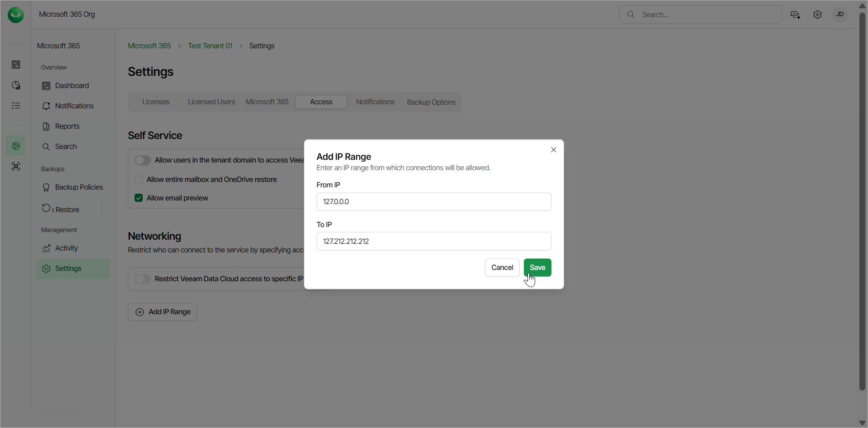868x428 pixels.
Task: Click the JD user avatar
Action: click(x=840, y=14)
